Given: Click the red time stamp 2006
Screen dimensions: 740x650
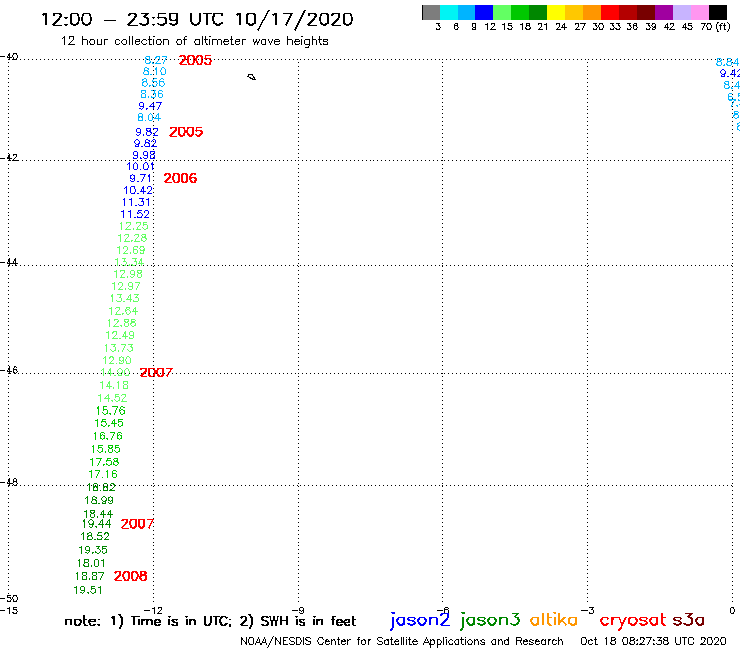Looking at the screenshot, I should [180, 178].
